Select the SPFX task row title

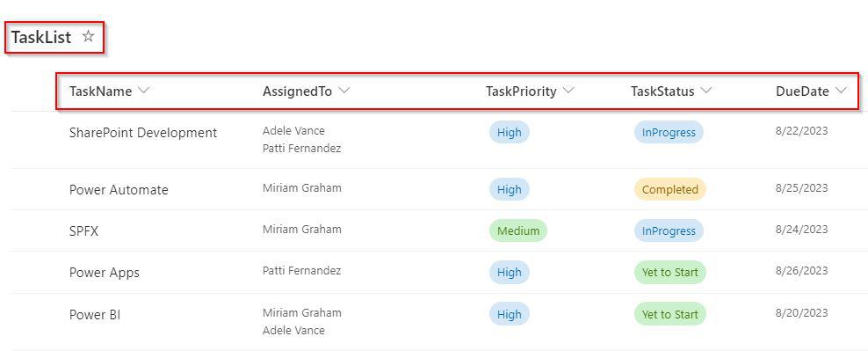[83, 231]
